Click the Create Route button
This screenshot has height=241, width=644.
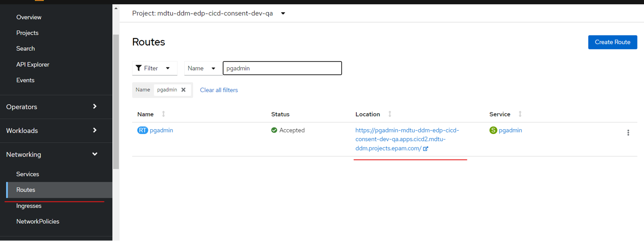coord(613,42)
